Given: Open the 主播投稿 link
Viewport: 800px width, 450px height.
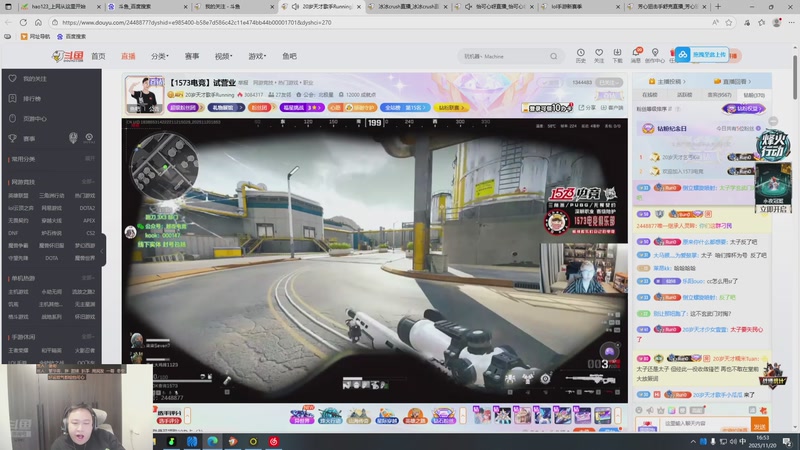Looking at the screenshot, I should tap(667, 81).
